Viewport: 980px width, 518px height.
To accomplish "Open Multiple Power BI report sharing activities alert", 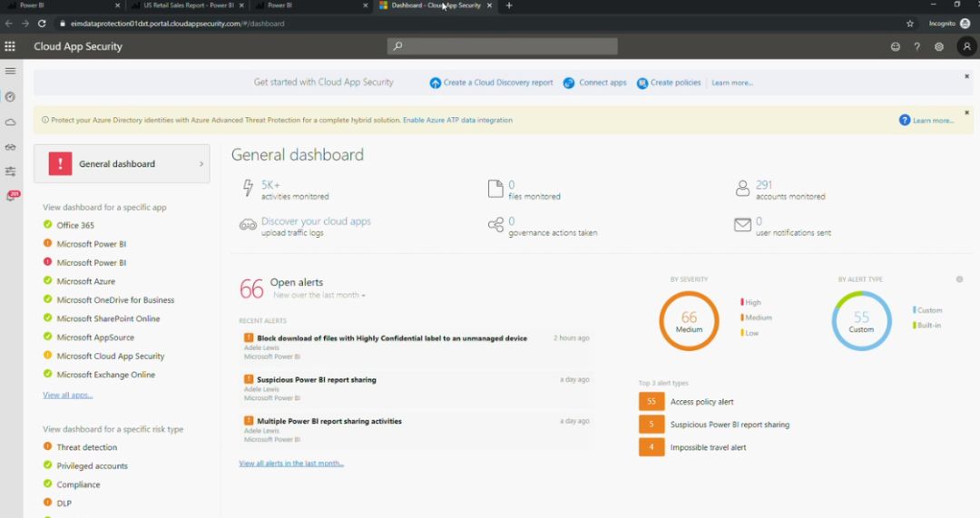I will [329, 421].
